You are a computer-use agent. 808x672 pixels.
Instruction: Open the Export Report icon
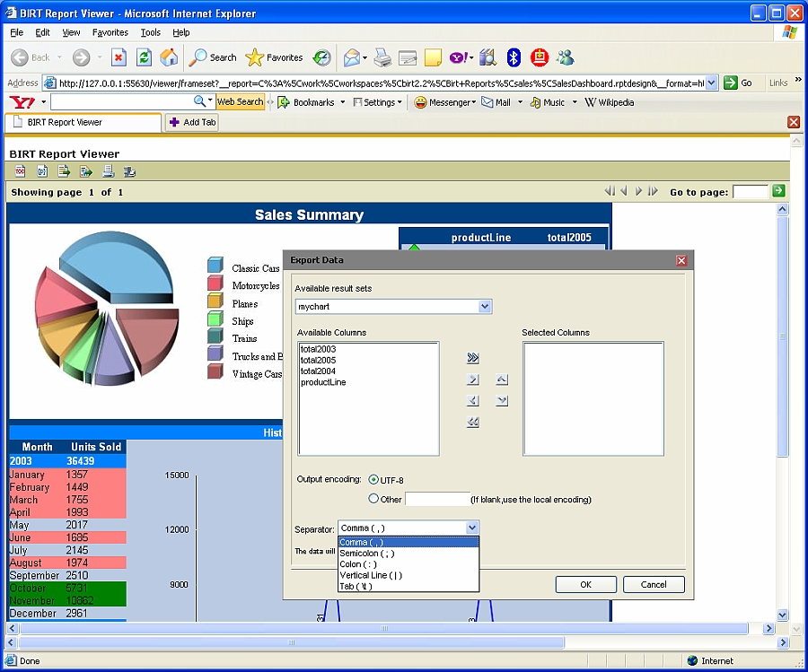[86, 170]
